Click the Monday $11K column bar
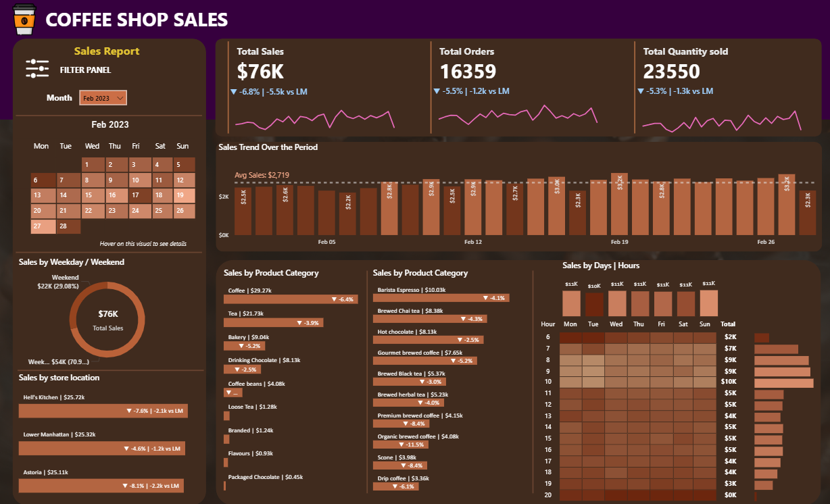Image resolution: width=830 pixels, height=504 pixels. pos(571,303)
